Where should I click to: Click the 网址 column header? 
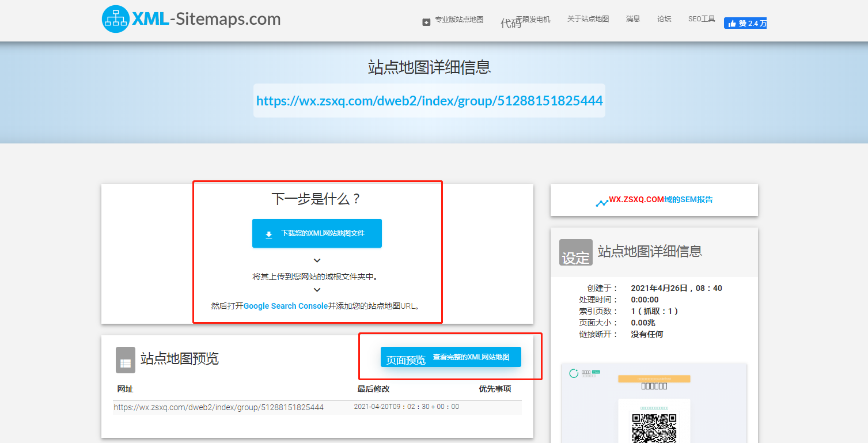(125, 389)
